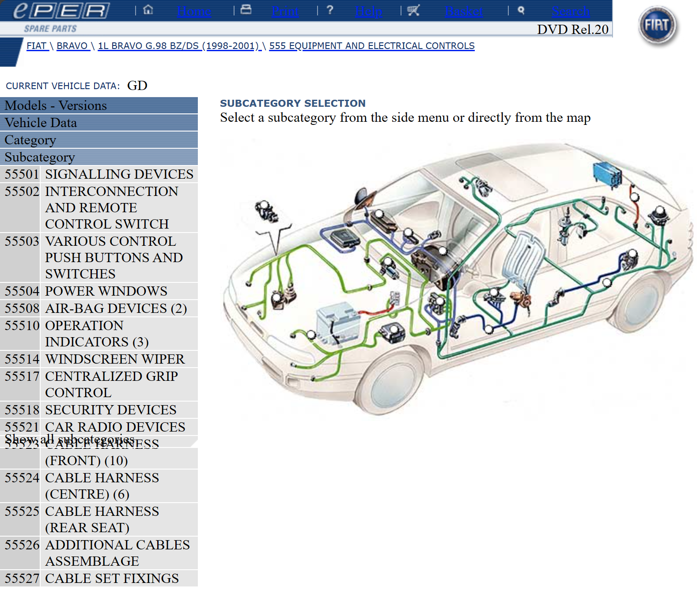
Task: Select 55524 Cable Harness (Centre)
Action: click(x=99, y=486)
